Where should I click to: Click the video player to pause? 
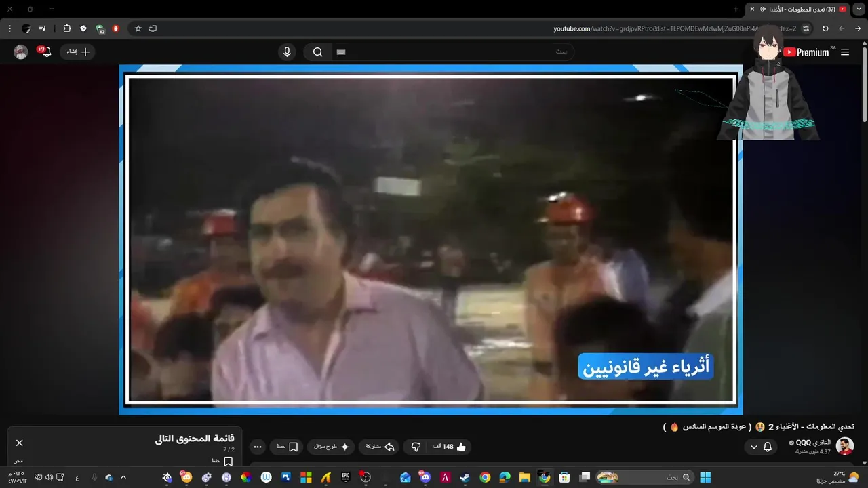point(431,239)
